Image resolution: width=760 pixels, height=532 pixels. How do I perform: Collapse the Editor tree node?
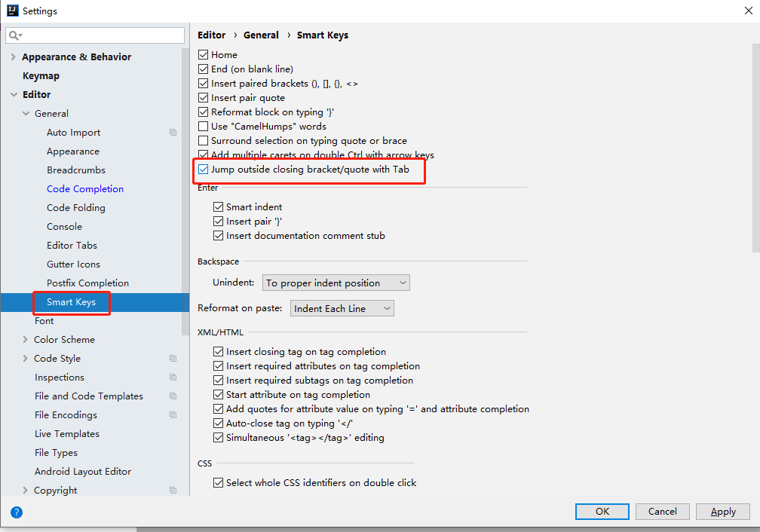[14, 94]
